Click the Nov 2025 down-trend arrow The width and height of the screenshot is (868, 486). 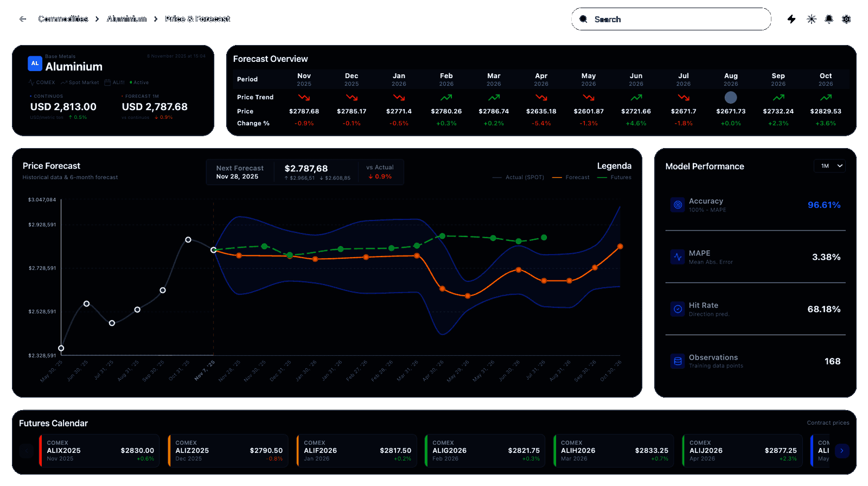(304, 98)
